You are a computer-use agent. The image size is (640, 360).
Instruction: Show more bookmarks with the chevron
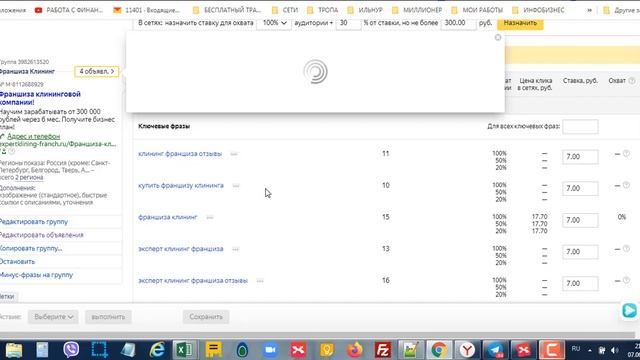pyautogui.click(x=589, y=10)
